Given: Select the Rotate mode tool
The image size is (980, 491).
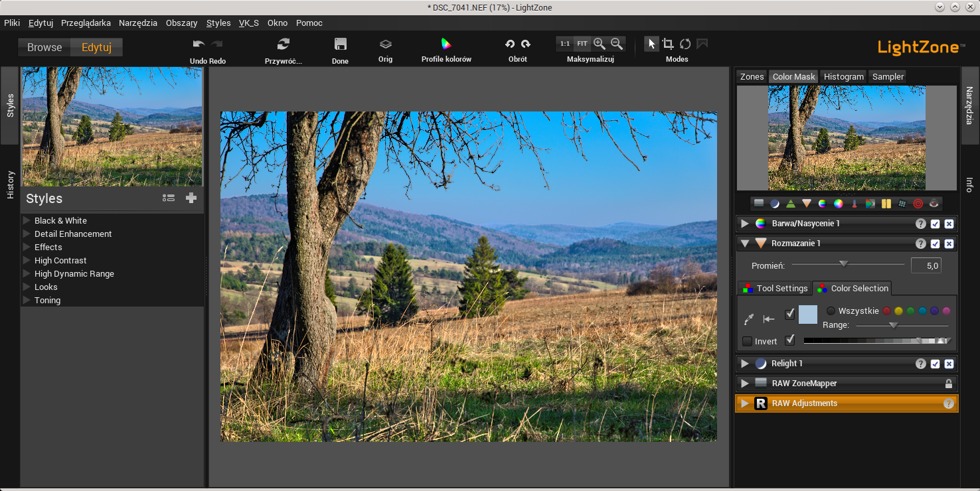Looking at the screenshot, I should click(685, 44).
